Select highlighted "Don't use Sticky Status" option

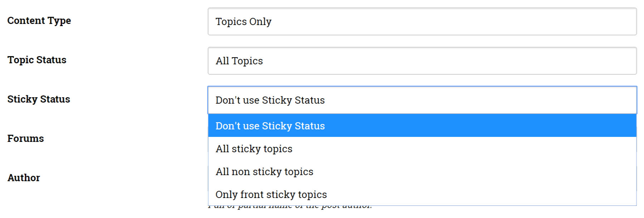click(422, 126)
